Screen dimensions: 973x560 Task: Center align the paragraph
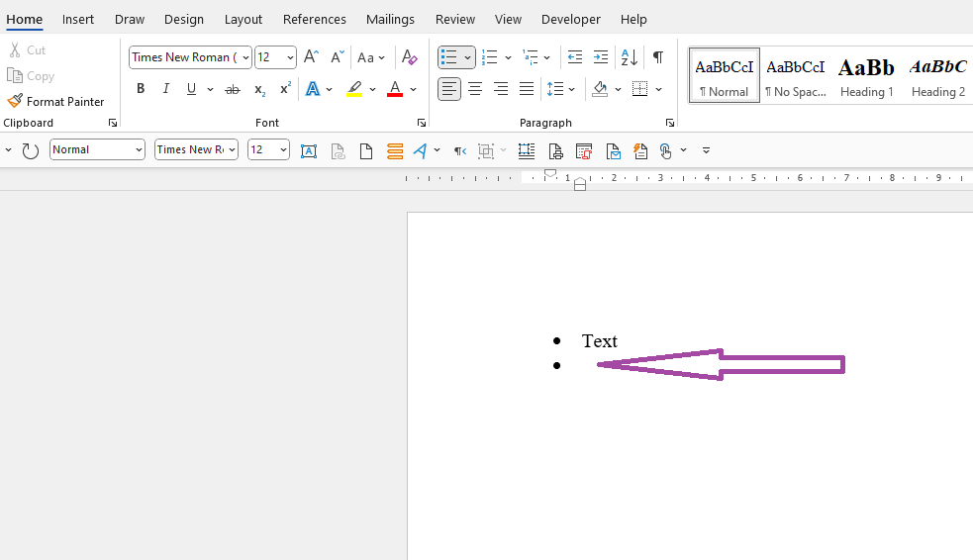(x=475, y=89)
